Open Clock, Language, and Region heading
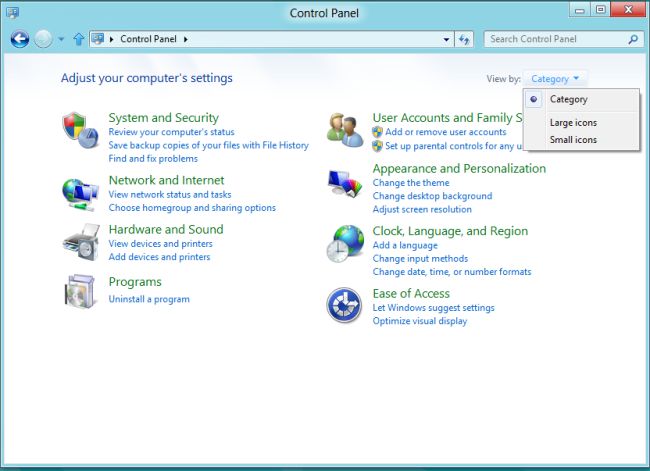Viewport: 650px width, 471px height. 450,231
